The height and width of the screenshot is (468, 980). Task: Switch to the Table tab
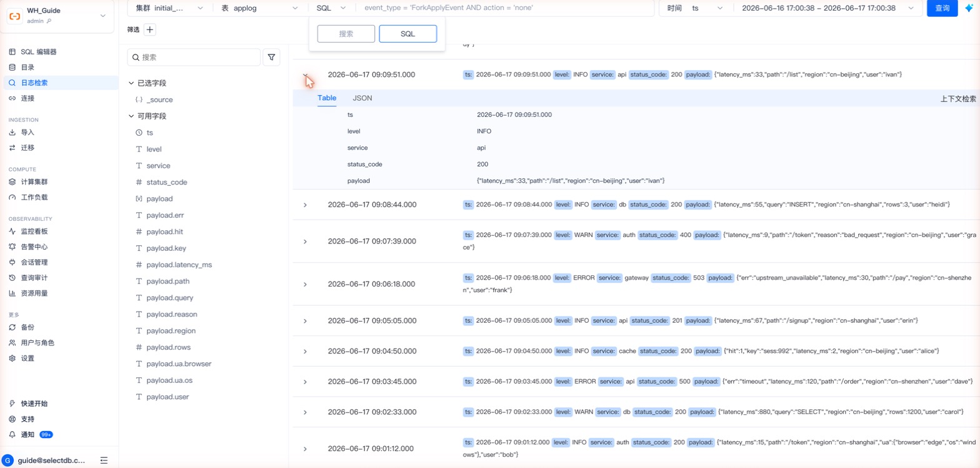(x=327, y=98)
